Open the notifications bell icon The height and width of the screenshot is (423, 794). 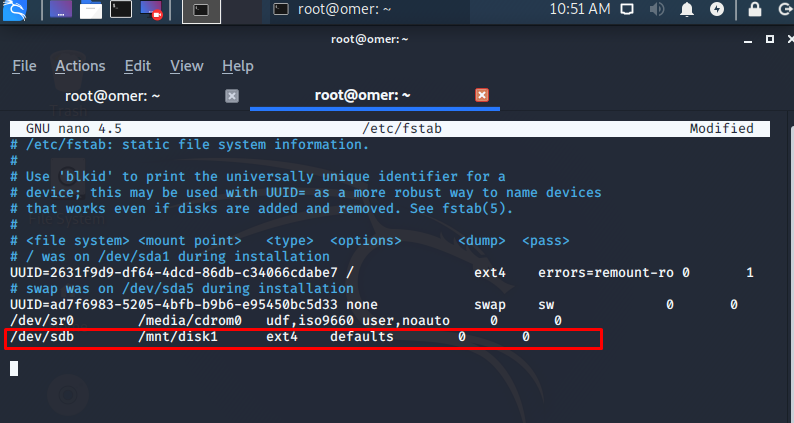point(687,9)
